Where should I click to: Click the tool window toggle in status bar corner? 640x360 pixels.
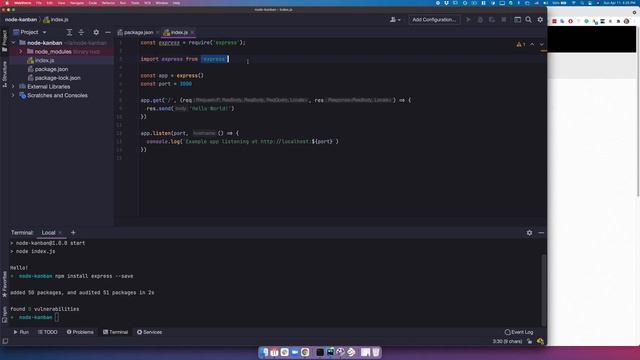click(5, 341)
